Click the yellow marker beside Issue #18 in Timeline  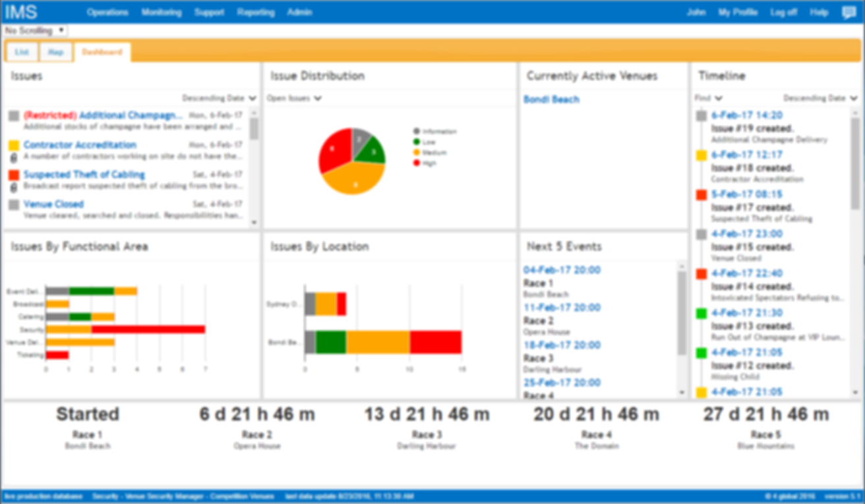[x=701, y=154]
